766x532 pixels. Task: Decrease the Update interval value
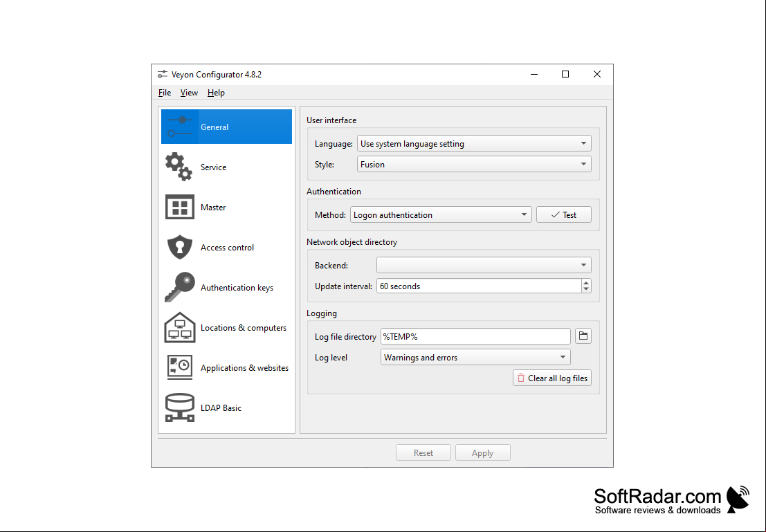click(586, 290)
